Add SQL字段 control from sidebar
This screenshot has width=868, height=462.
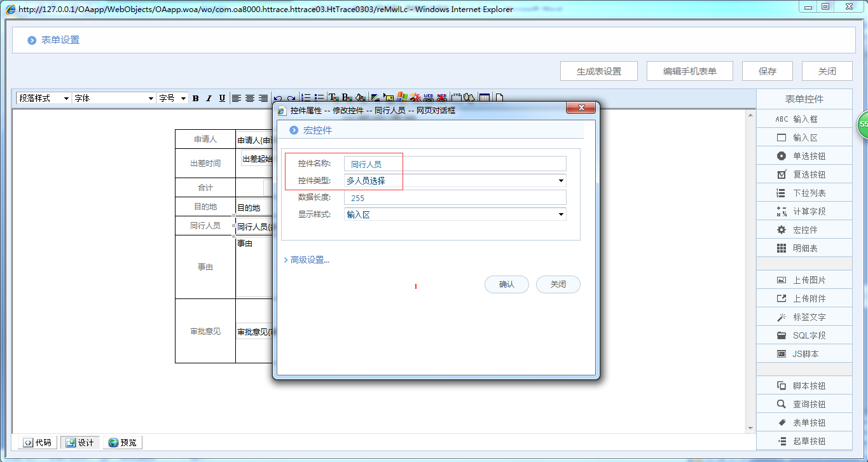[x=804, y=335]
